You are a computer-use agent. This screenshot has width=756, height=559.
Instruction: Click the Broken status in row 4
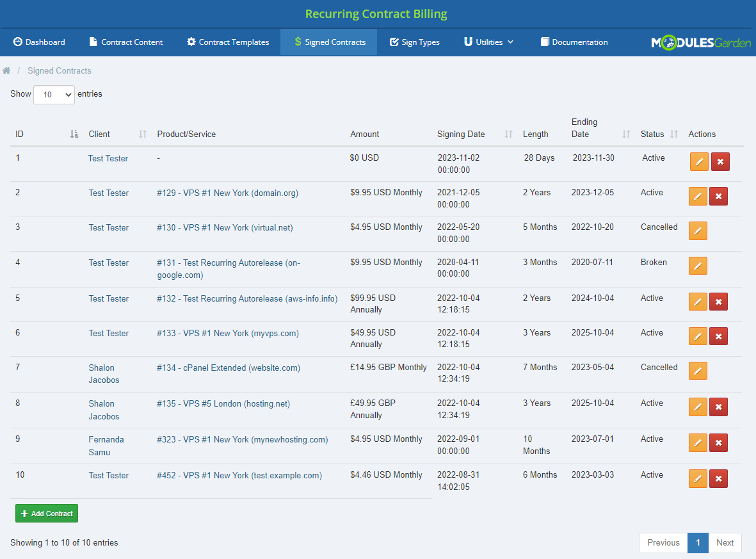click(x=654, y=263)
